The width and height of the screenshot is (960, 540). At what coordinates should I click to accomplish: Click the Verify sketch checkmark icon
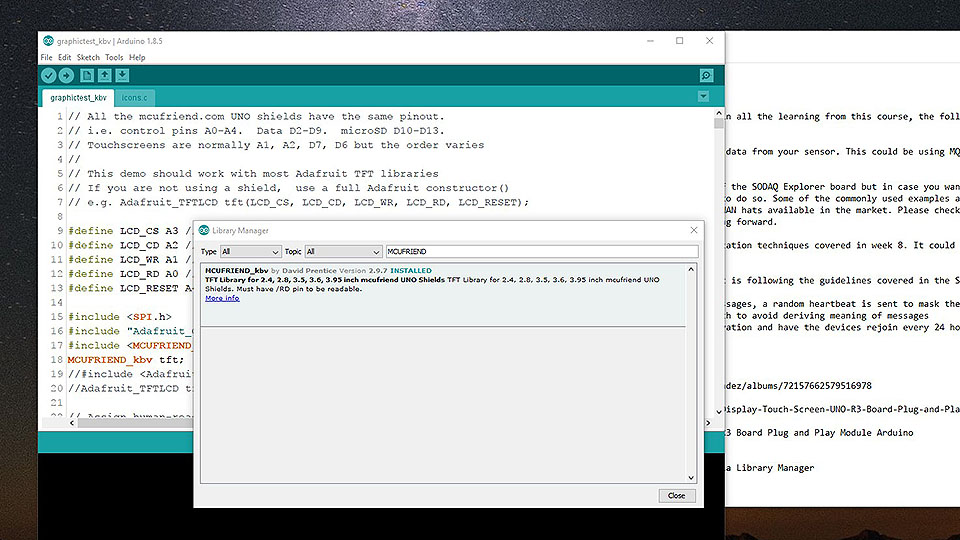coord(48,75)
